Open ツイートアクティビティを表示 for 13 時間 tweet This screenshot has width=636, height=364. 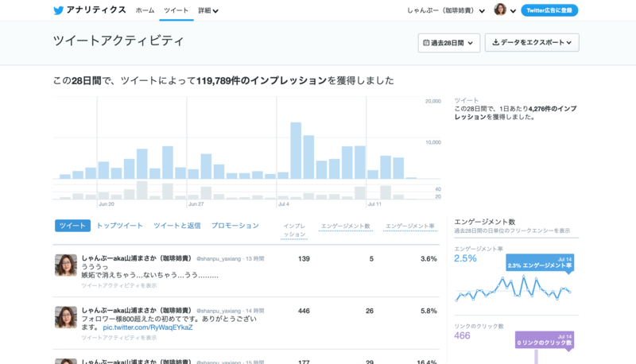[x=118, y=286]
